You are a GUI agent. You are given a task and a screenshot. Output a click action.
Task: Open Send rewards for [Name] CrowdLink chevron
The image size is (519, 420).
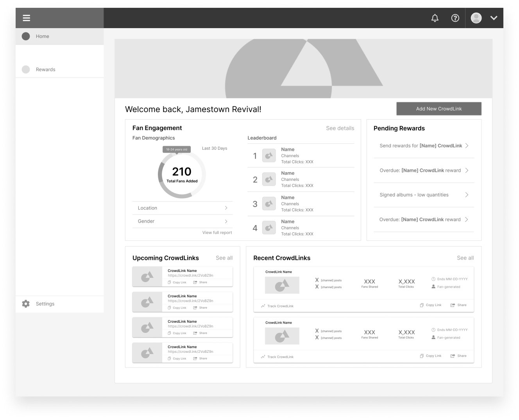tap(467, 146)
